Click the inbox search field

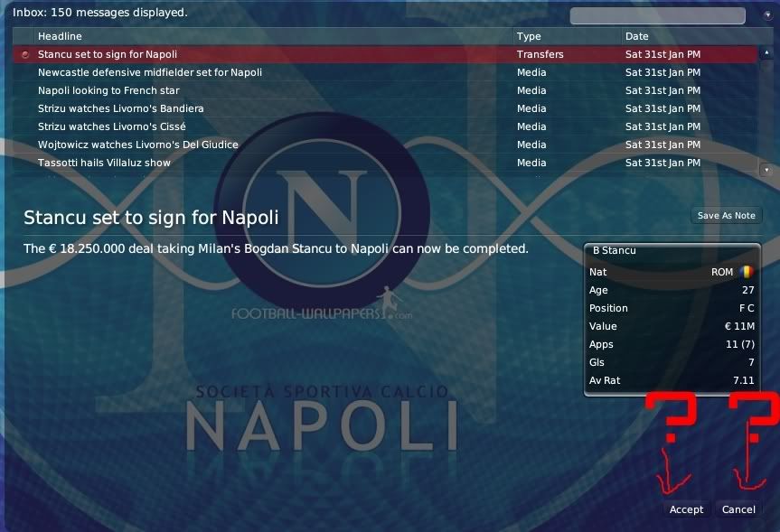coord(657,15)
